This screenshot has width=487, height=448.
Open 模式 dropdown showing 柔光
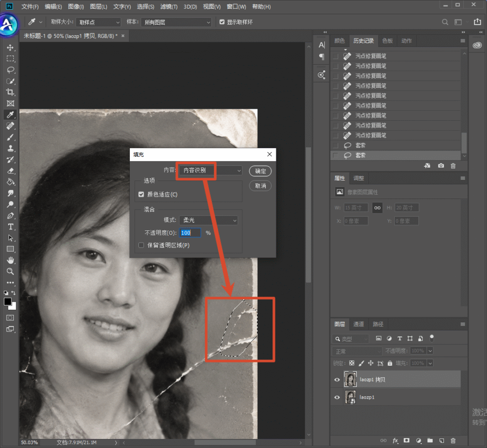coord(209,220)
